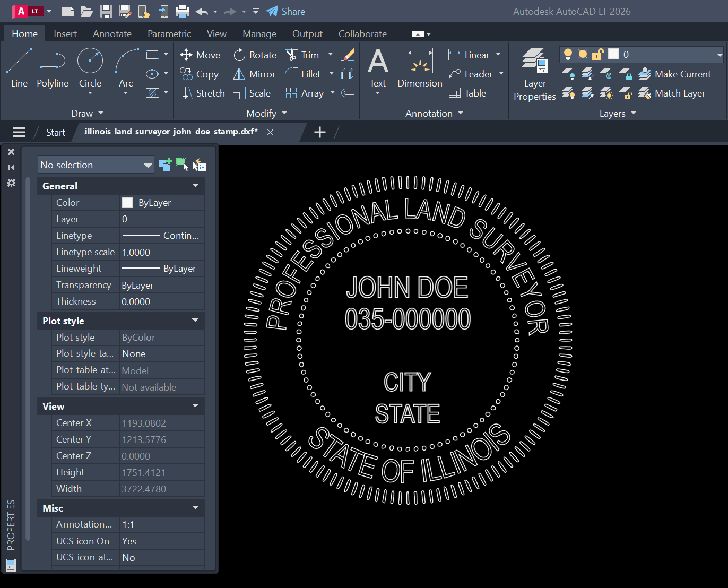
Task: Switch to the Annotate tab
Action: click(x=112, y=33)
